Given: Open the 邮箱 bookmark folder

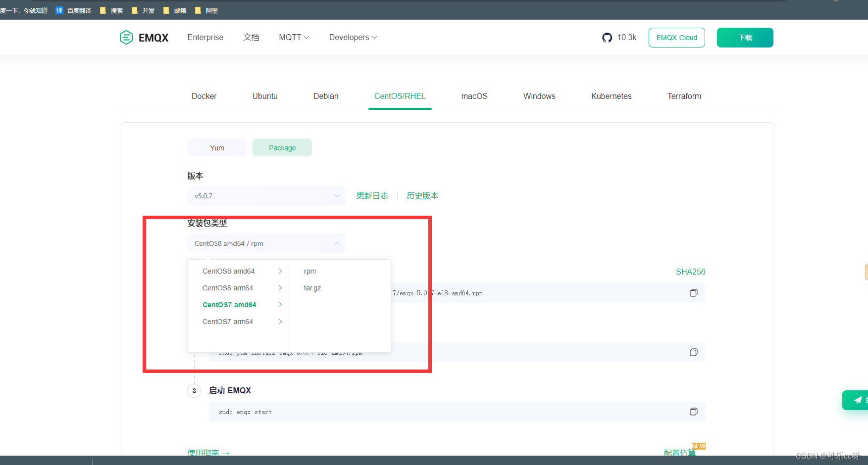Looking at the screenshot, I should click(x=175, y=10).
